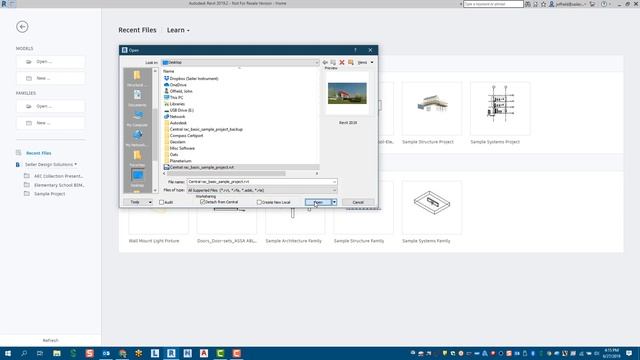640x360 pixels.
Task: Open the Learn dropdown menu
Action: click(178, 30)
